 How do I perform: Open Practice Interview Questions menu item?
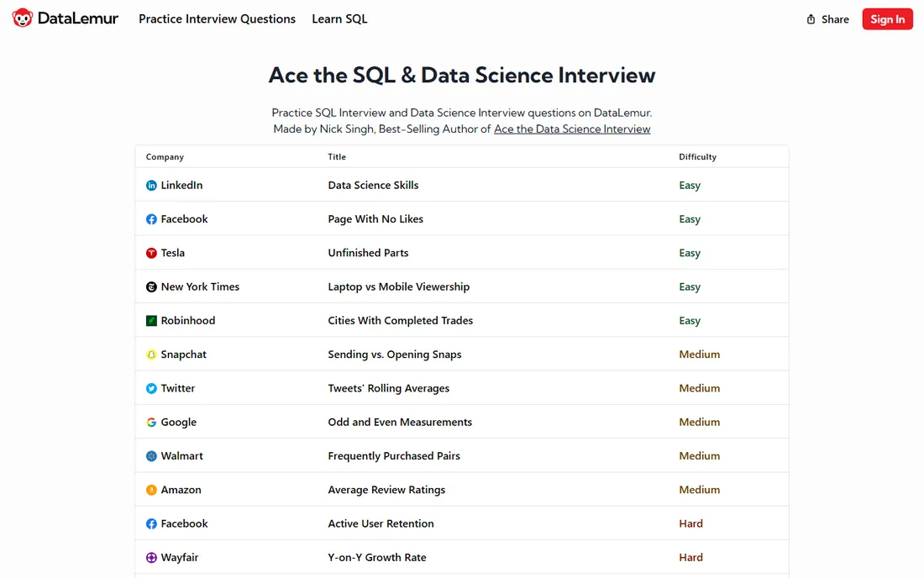coord(217,18)
